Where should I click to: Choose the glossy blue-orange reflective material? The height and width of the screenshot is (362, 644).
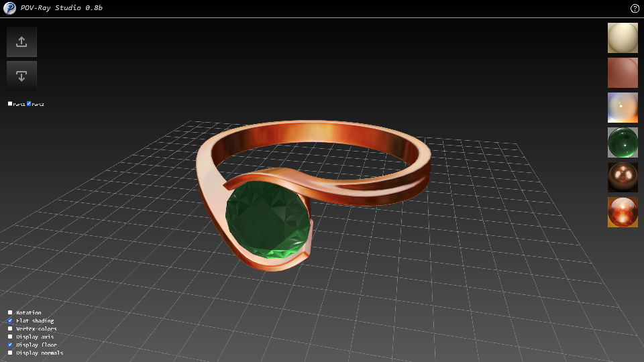tap(623, 107)
